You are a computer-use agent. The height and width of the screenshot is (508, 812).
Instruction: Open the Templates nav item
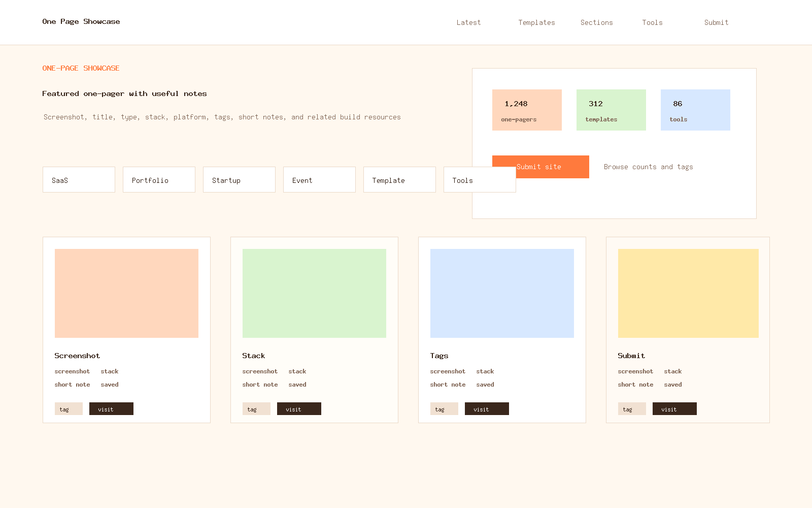pos(536,22)
